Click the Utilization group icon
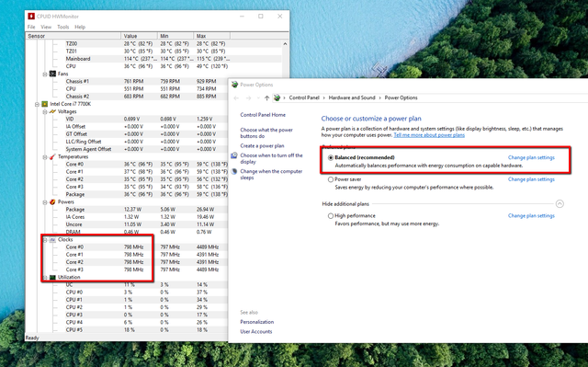588x367 pixels. 52,277
